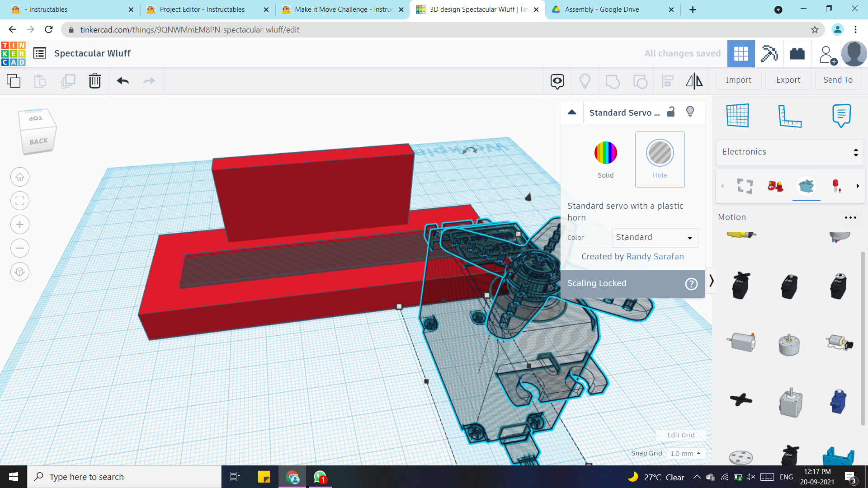Open the Workplane tool

(x=737, y=115)
